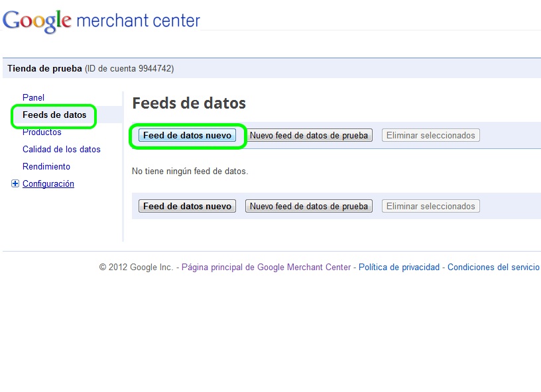Click bottom Nuevo feed de datos de prueba

(x=309, y=206)
